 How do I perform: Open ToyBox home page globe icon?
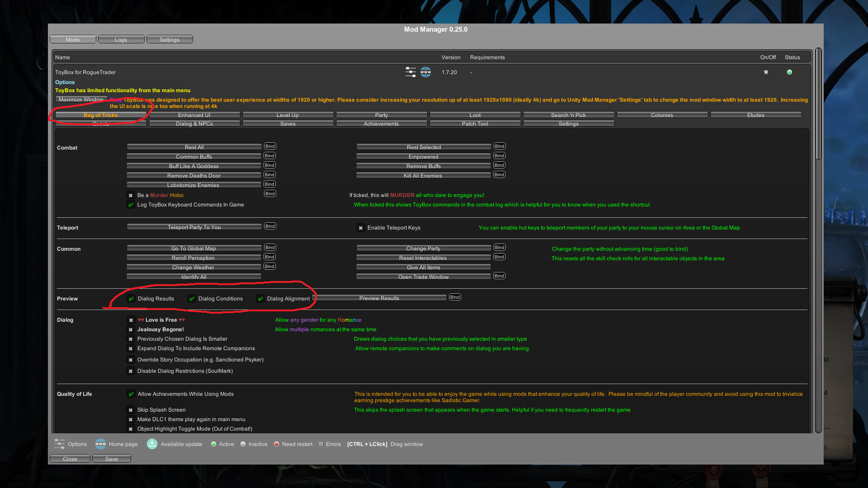(x=425, y=72)
